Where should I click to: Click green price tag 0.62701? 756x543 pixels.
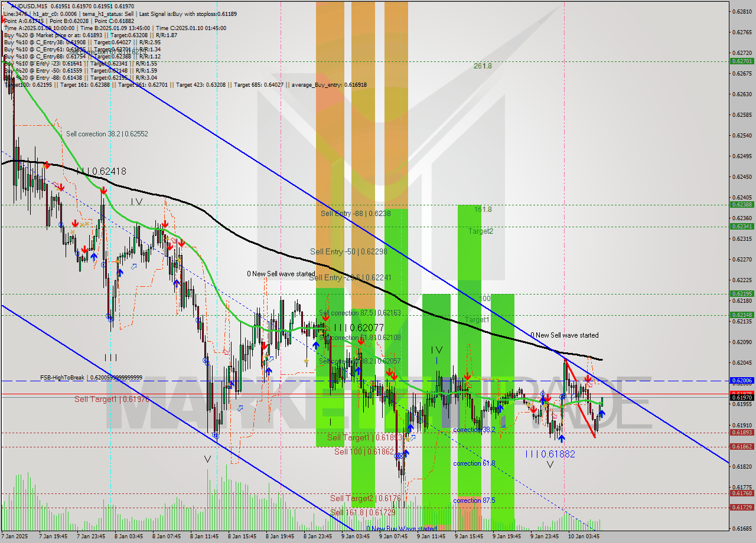[x=742, y=61]
